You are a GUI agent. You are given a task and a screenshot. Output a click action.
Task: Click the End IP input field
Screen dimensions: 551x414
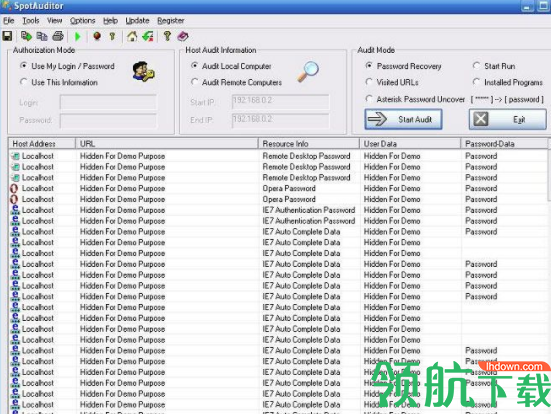coord(280,120)
